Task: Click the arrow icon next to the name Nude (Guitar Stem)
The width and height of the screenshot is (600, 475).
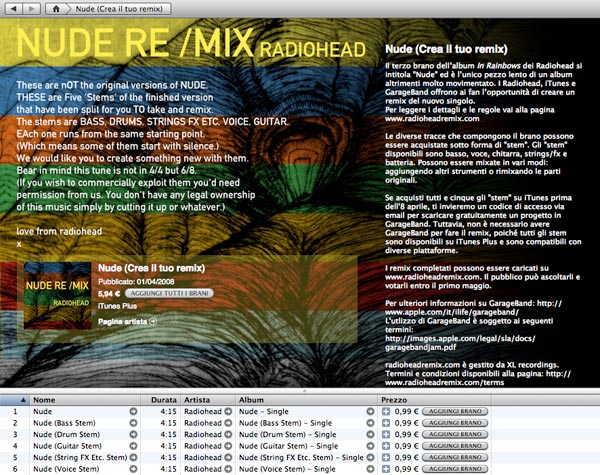Action: click(133, 446)
